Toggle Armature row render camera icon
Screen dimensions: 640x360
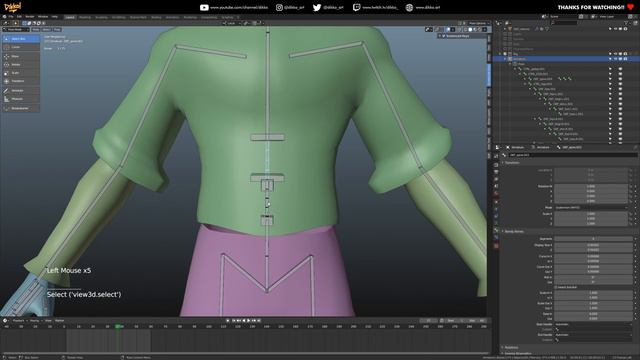tap(625, 59)
